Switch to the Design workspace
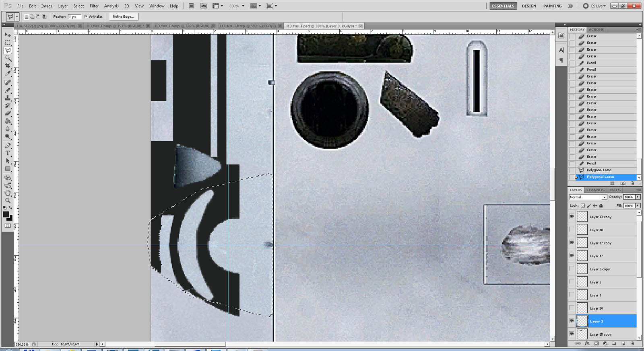 click(x=528, y=6)
